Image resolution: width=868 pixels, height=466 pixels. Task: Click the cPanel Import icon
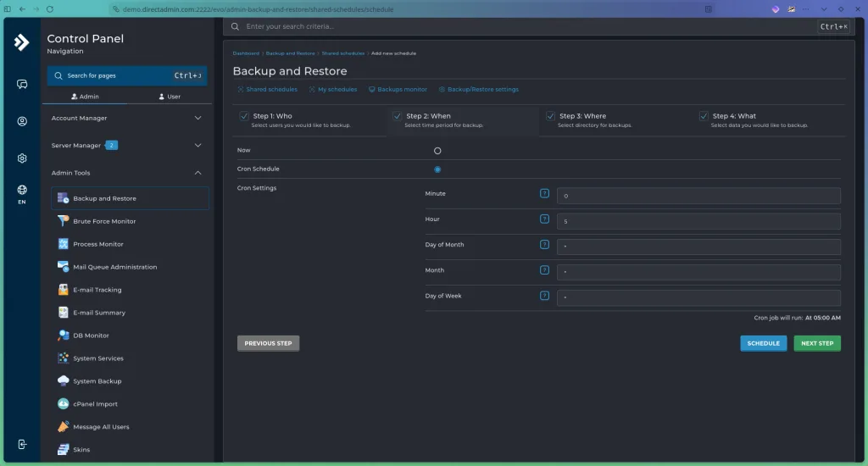tap(63, 404)
